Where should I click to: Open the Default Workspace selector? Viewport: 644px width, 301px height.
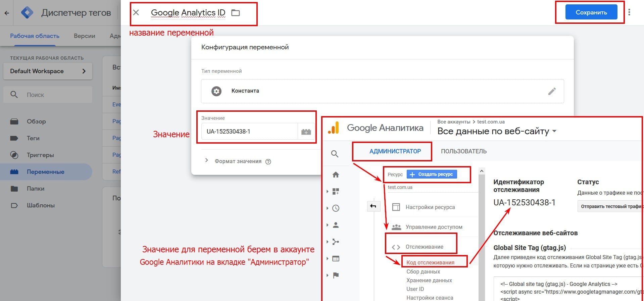(48, 71)
